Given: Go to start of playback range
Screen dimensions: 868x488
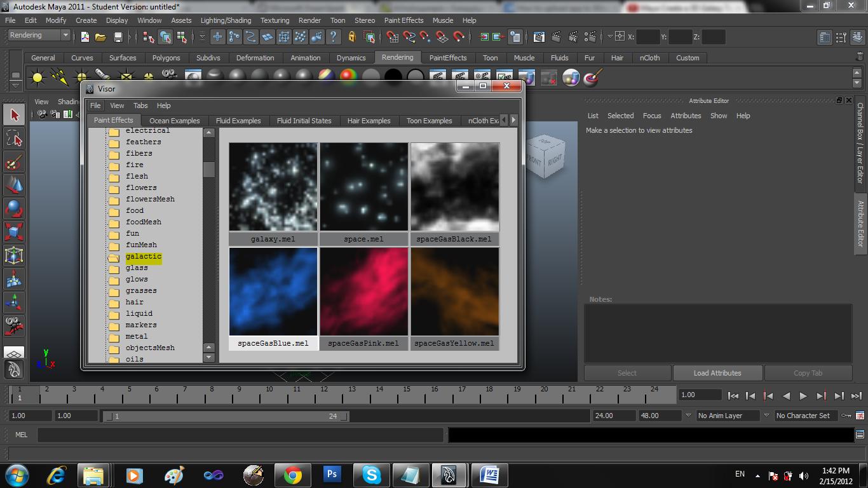Looking at the screenshot, I should point(733,395).
